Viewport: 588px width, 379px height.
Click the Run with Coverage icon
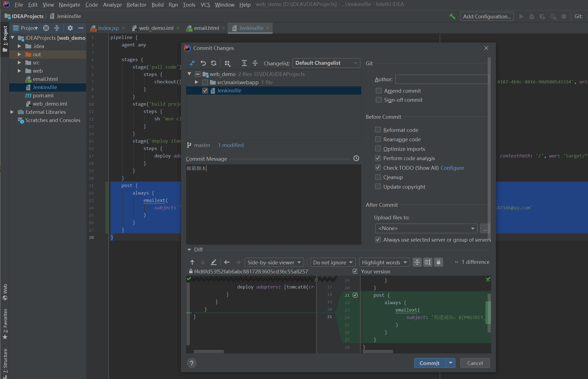542,16
